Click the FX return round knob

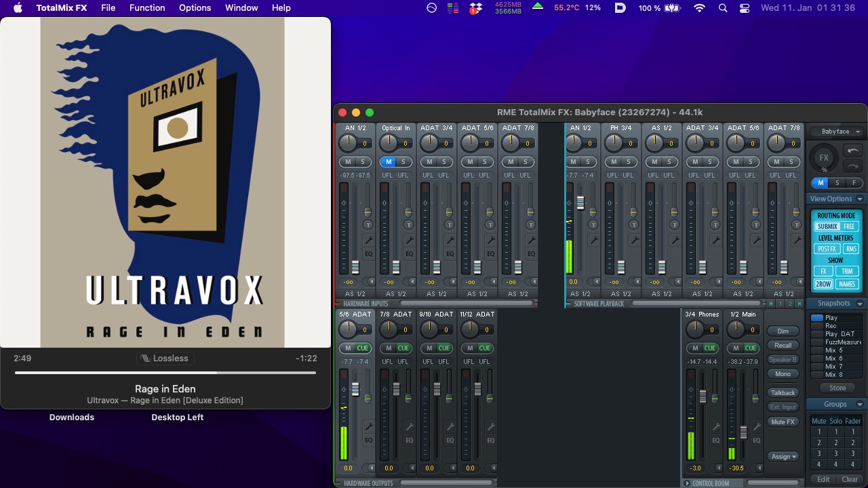(x=824, y=158)
